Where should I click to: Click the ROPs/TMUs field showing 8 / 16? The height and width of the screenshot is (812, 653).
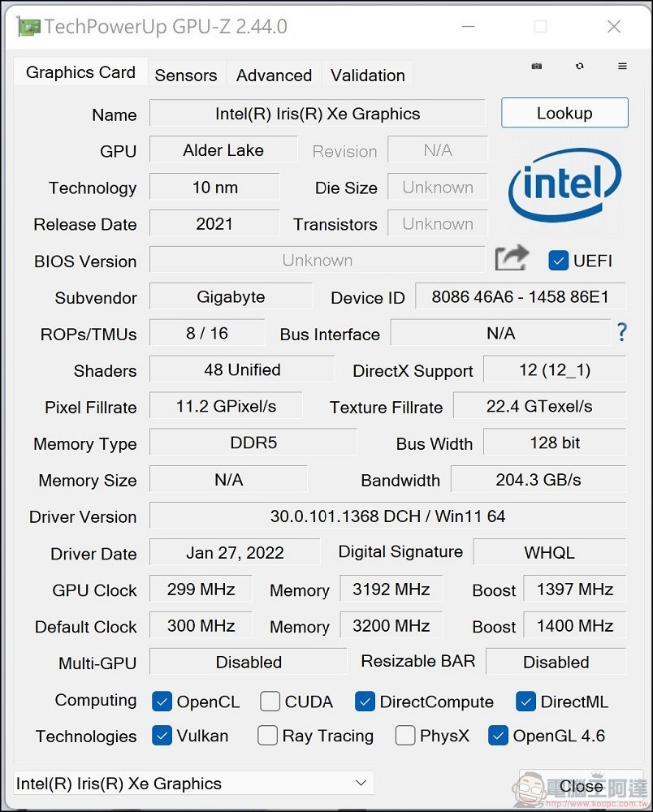click(207, 333)
